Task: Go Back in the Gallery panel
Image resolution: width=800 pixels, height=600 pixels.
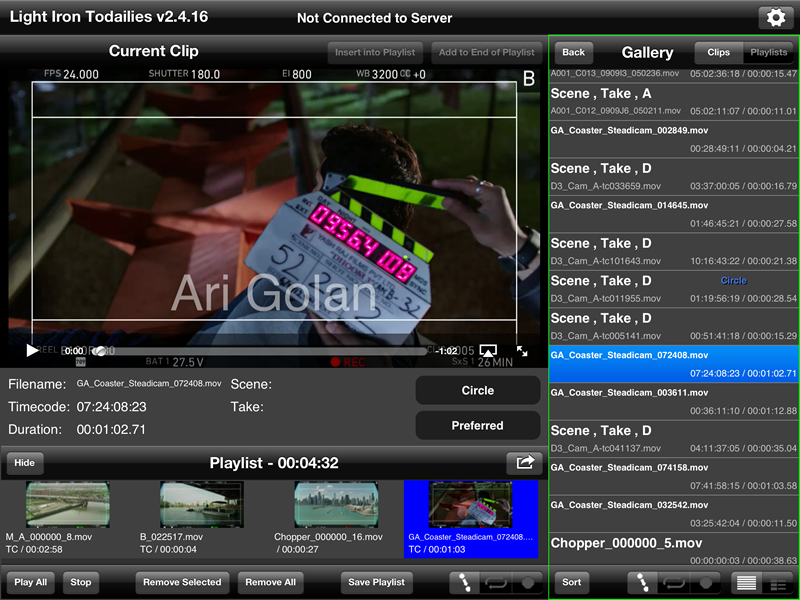Action: [573, 52]
